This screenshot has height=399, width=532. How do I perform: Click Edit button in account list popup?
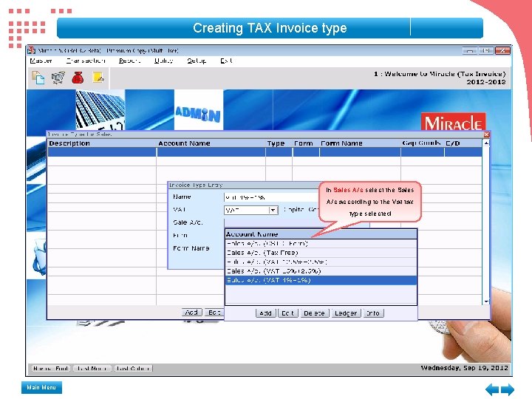pos(287,313)
